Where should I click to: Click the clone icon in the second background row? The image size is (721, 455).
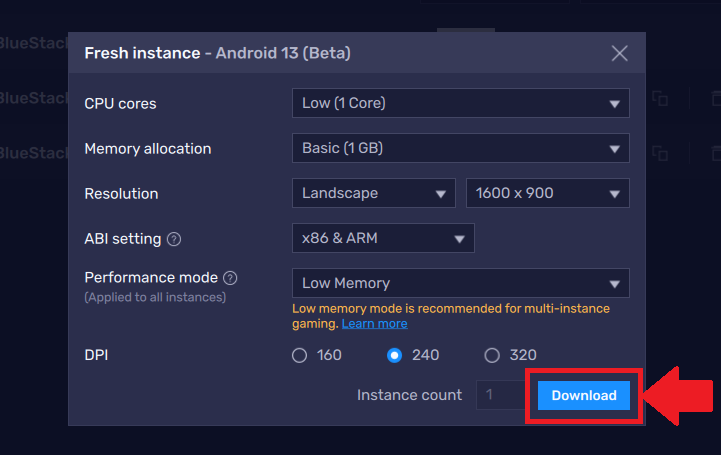pyautogui.click(x=660, y=153)
